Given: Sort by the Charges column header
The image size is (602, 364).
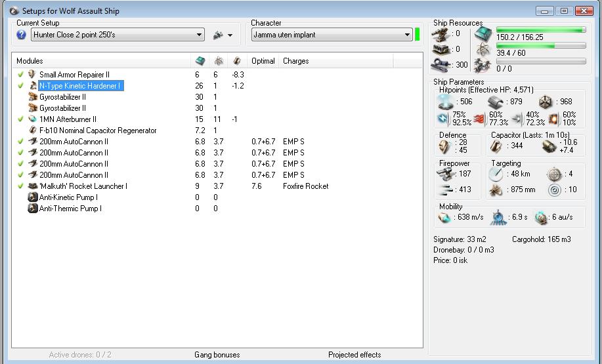Looking at the screenshot, I should click(336, 60).
